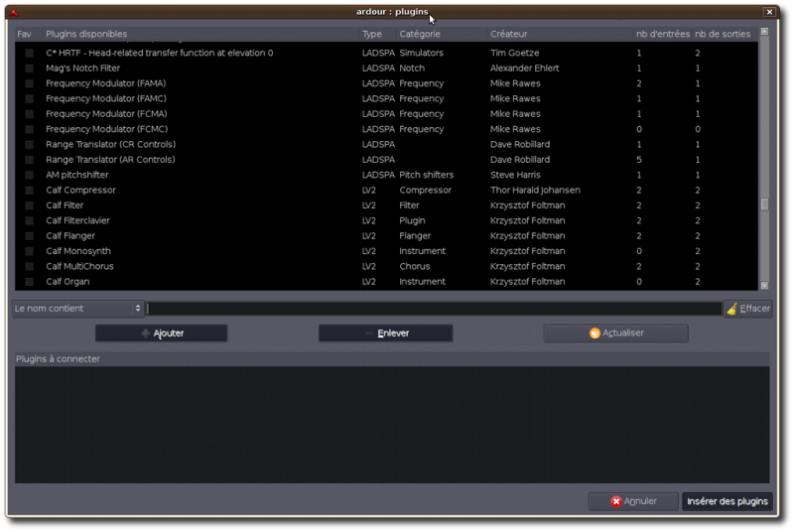The width and height of the screenshot is (794, 532).
Task: Click the Chorus category cell
Action: [414, 266]
